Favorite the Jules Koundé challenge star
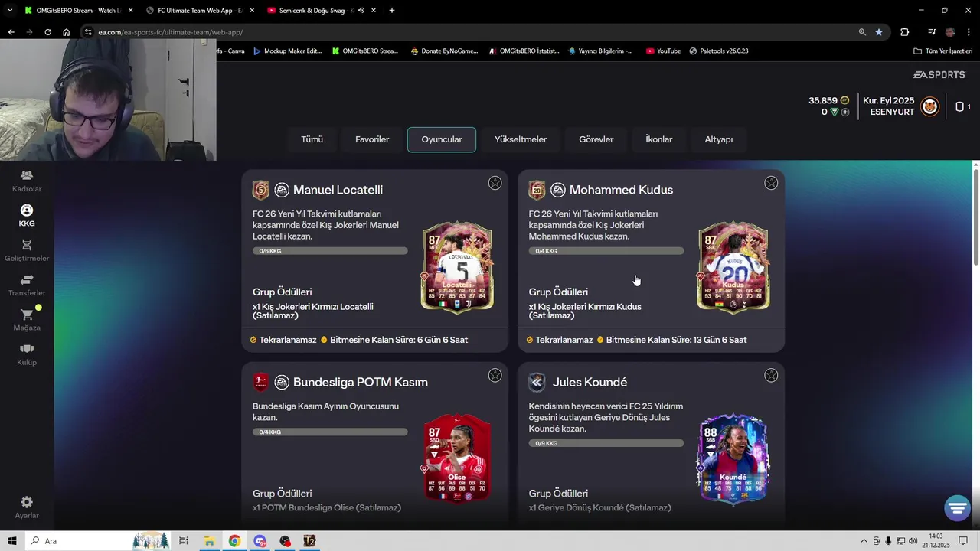The width and height of the screenshot is (980, 551). 771,375
